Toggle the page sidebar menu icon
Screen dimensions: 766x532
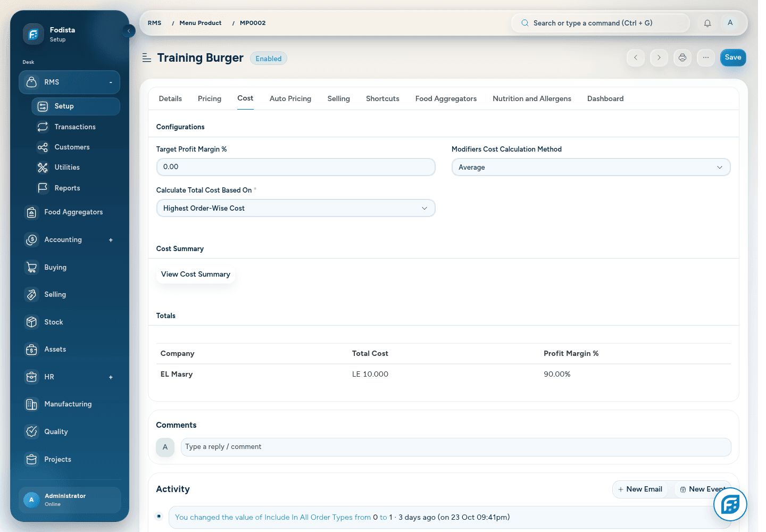tap(147, 58)
